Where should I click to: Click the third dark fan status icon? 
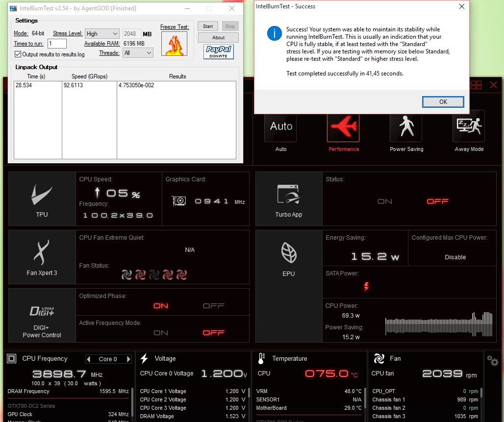point(154,275)
